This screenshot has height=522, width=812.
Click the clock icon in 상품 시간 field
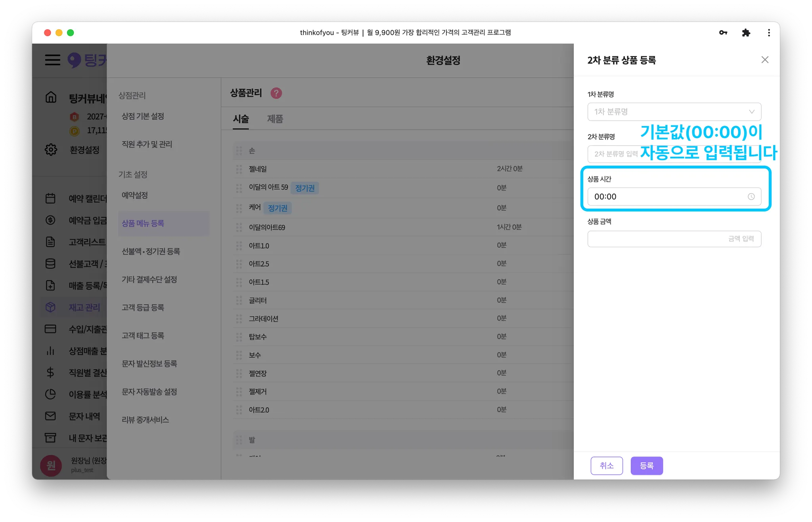pyautogui.click(x=751, y=197)
